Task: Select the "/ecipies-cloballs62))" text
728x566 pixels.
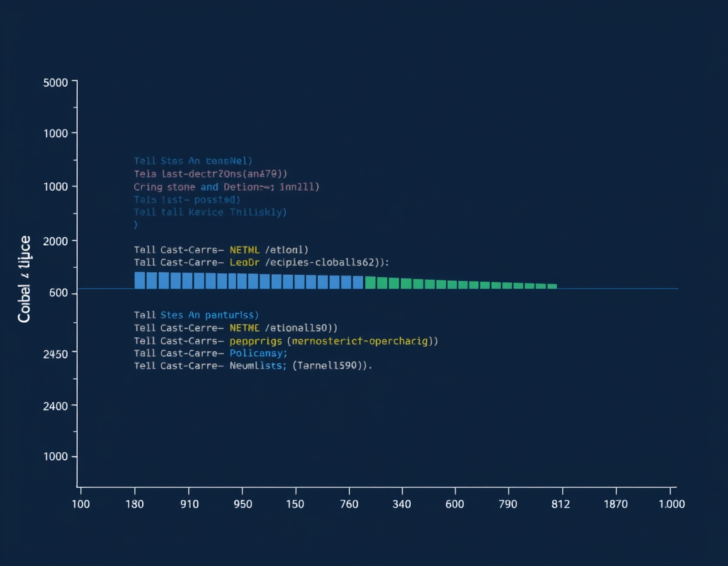Action: tap(327, 263)
